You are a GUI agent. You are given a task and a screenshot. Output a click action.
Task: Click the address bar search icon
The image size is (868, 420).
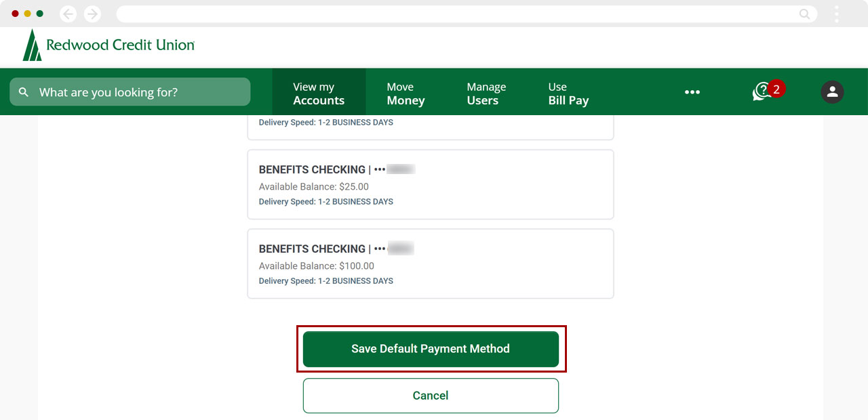[804, 14]
